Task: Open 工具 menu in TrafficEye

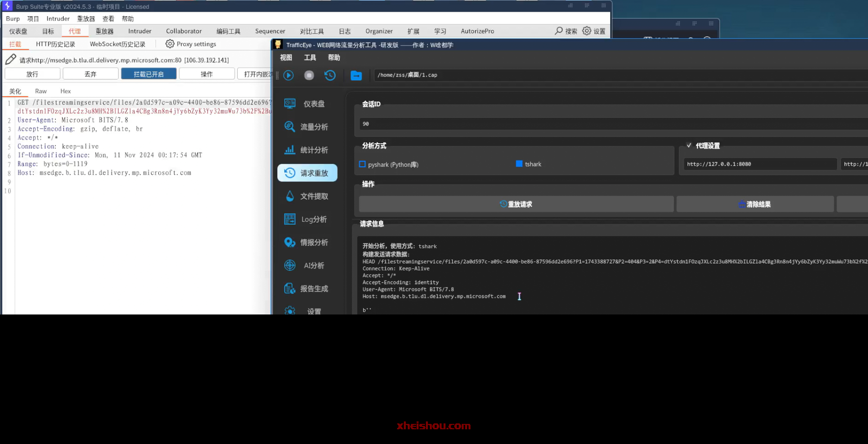Action: [310, 57]
